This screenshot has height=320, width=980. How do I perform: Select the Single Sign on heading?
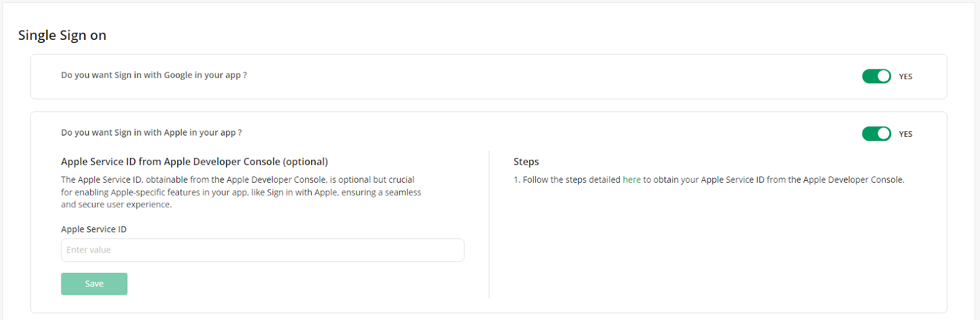(62, 36)
